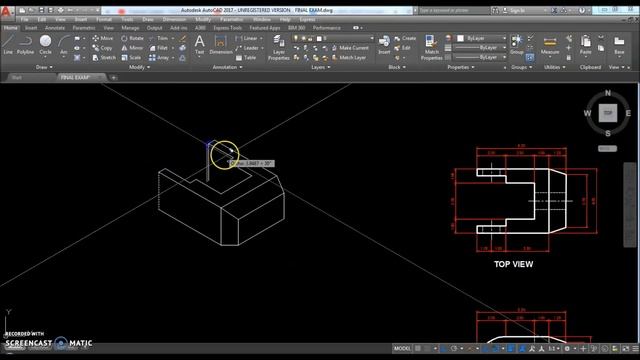Click TOP face of ViewCube
640x360 pixels.
tap(608, 113)
